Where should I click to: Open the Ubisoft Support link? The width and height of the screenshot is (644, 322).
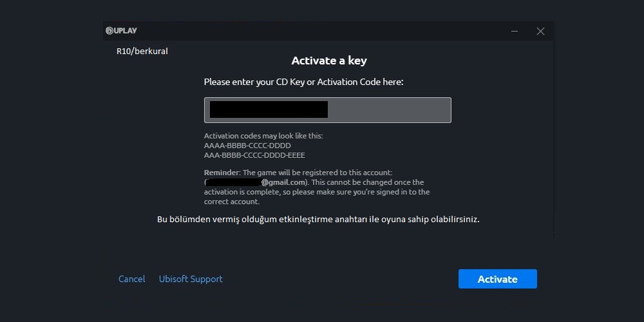tap(191, 279)
